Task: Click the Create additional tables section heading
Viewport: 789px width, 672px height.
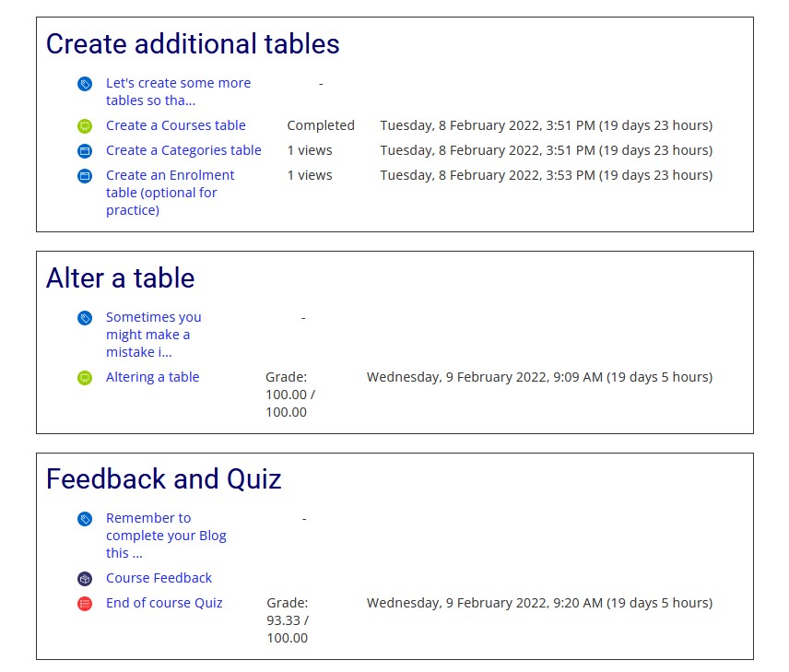Action: tap(193, 43)
